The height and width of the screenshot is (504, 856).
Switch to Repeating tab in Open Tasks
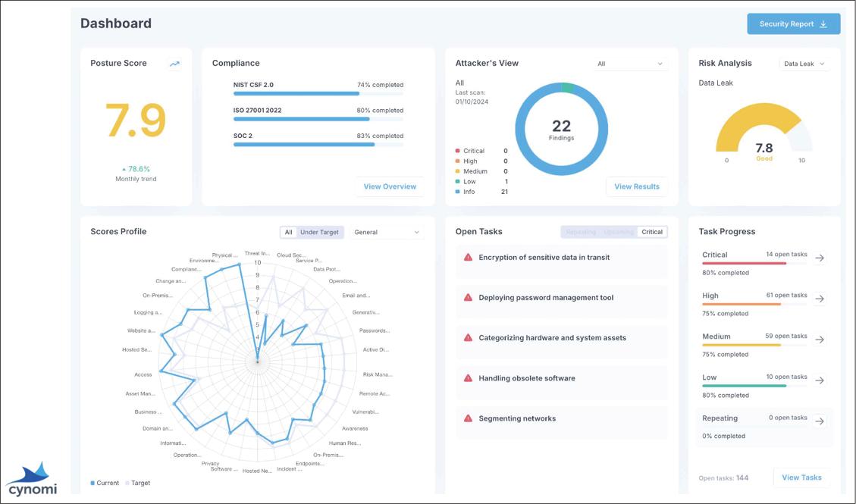581,232
